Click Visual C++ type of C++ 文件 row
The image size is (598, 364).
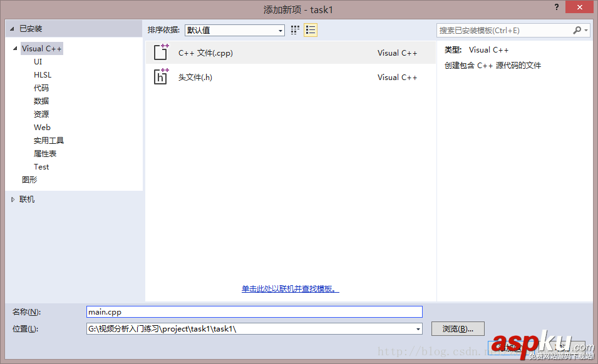397,53
